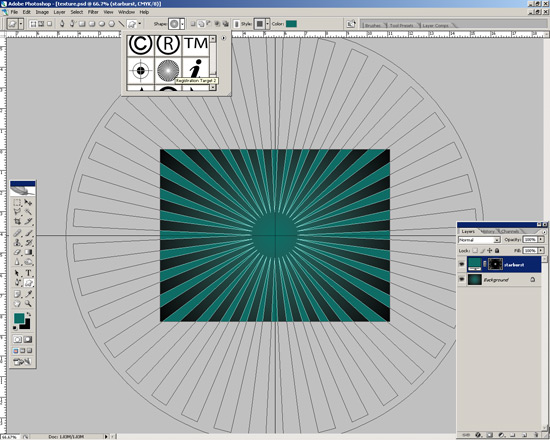
Task: Select the Brush tool
Action: pos(28,233)
